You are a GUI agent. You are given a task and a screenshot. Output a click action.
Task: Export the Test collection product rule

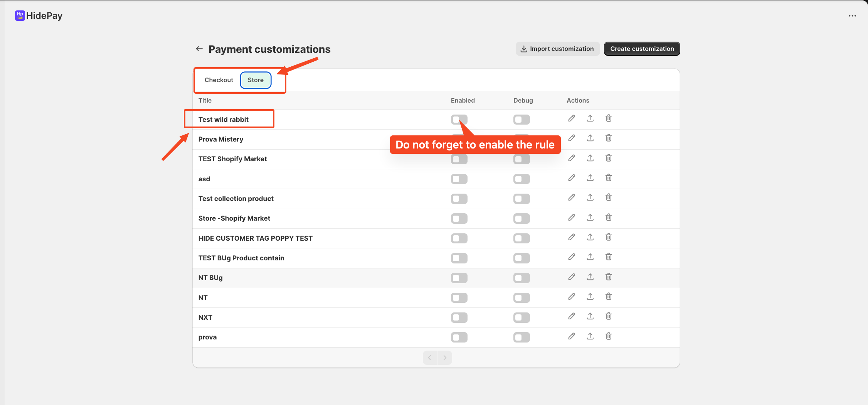click(x=590, y=197)
